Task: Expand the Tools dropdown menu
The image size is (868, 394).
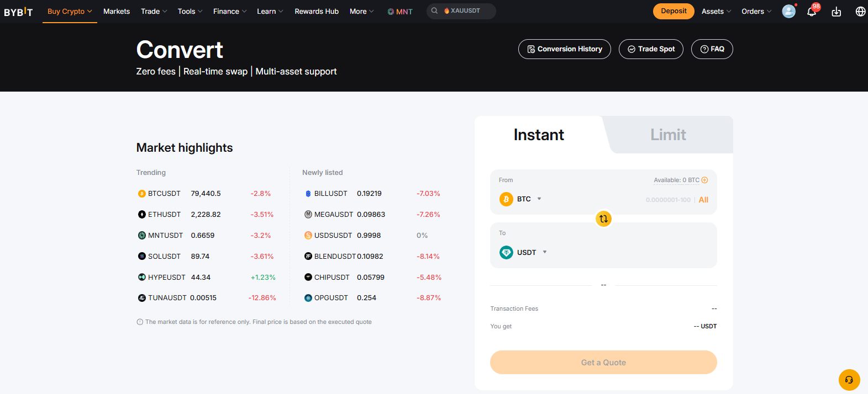Action: pyautogui.click(x=190, y=11)
